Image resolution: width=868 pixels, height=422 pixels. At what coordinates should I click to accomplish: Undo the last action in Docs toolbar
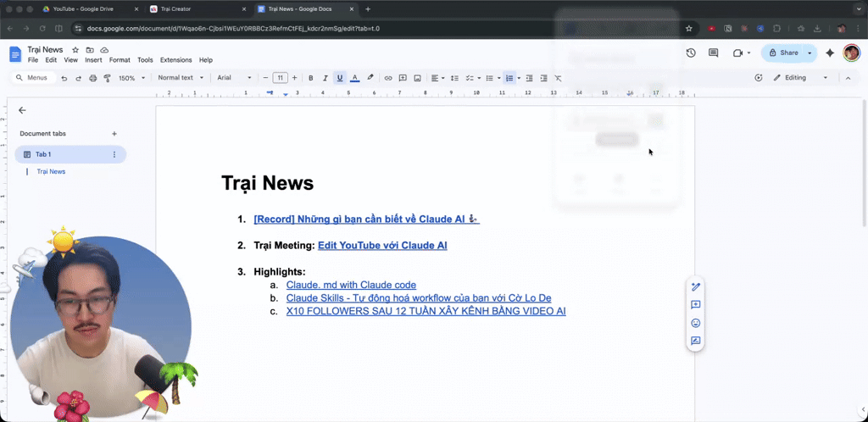64,78
